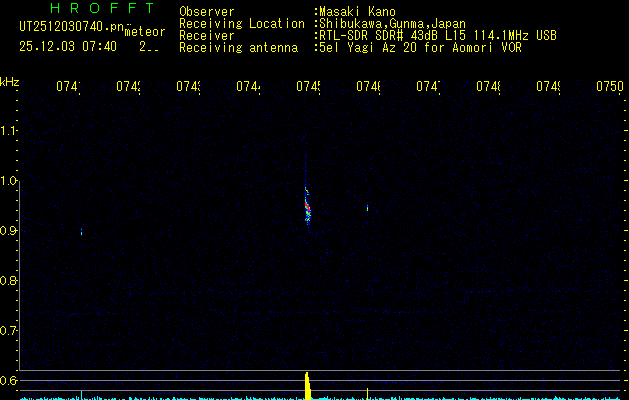
Task: Click the faint cyan echo near 0.9 kHz
Action: coord(81,231)
